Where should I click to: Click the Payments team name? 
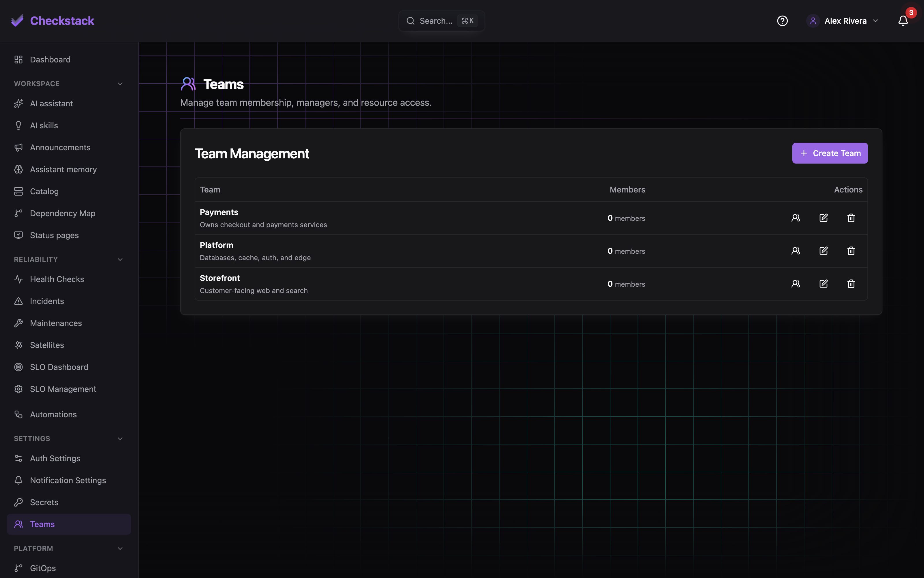click(x=219, y=212)
